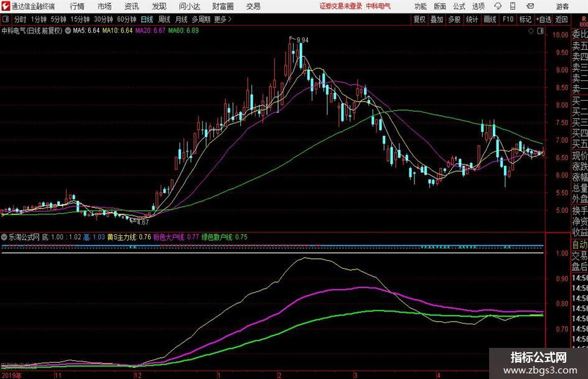
Task: Click the 证券交易未登录 login link
Action: pyautogui.click(x=341, y=6)
